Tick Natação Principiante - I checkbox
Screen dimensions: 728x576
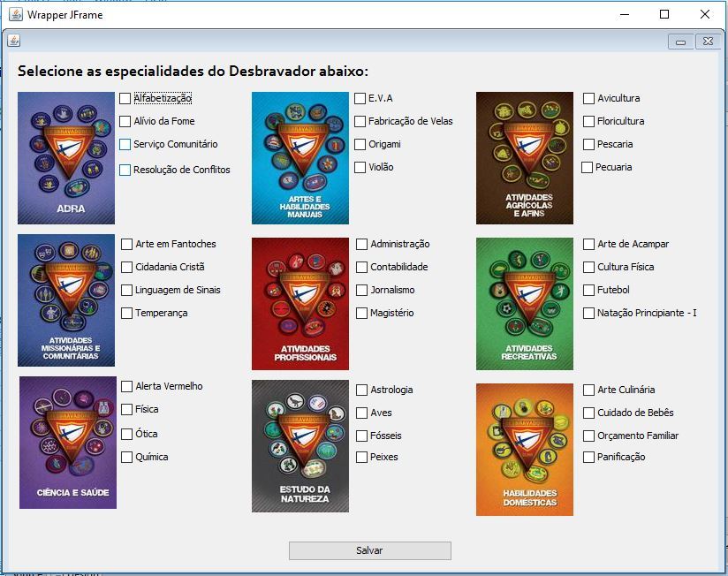pyautogui.click(x=588, y=314)
